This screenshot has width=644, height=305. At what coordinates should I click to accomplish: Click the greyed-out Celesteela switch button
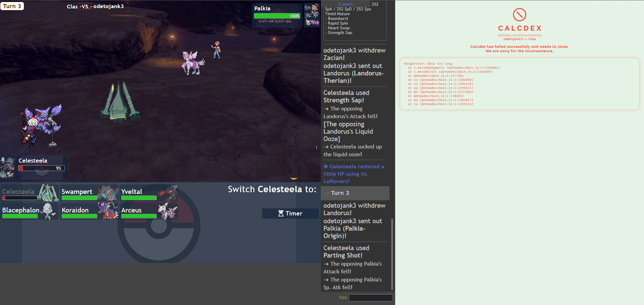(x=30, y=193)
